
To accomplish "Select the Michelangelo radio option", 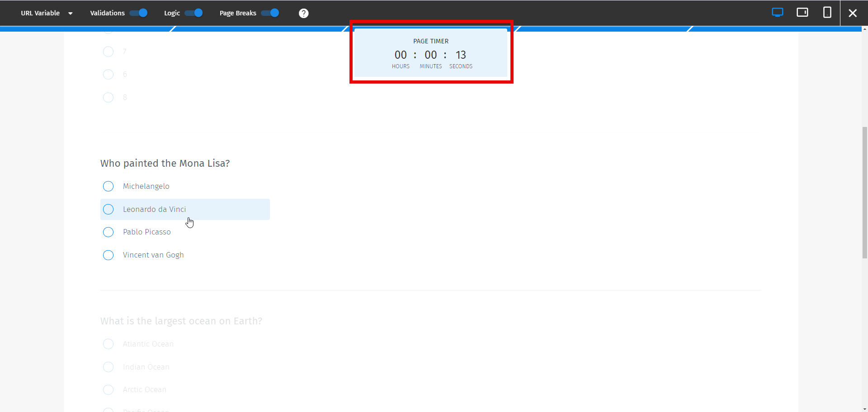I will tap(108, 186).
